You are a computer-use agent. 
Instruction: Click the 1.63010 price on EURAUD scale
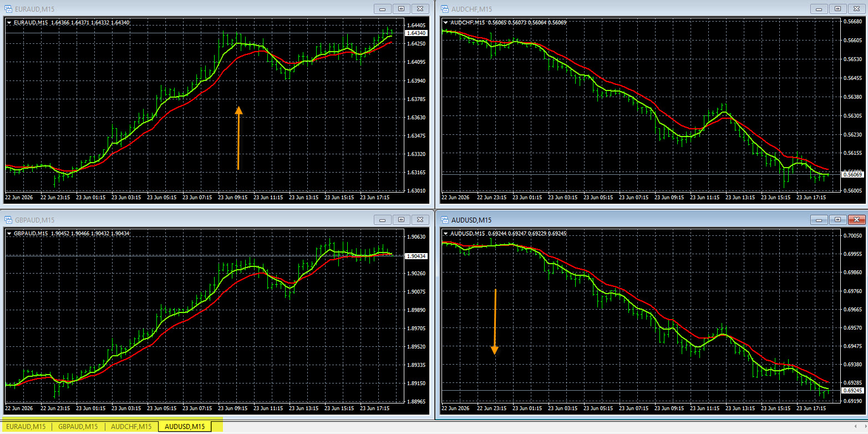pos(416,191)
